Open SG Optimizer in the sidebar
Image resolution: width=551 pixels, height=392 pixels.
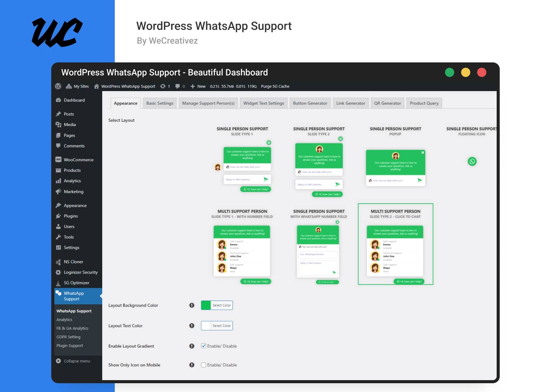tap(77, 283)
